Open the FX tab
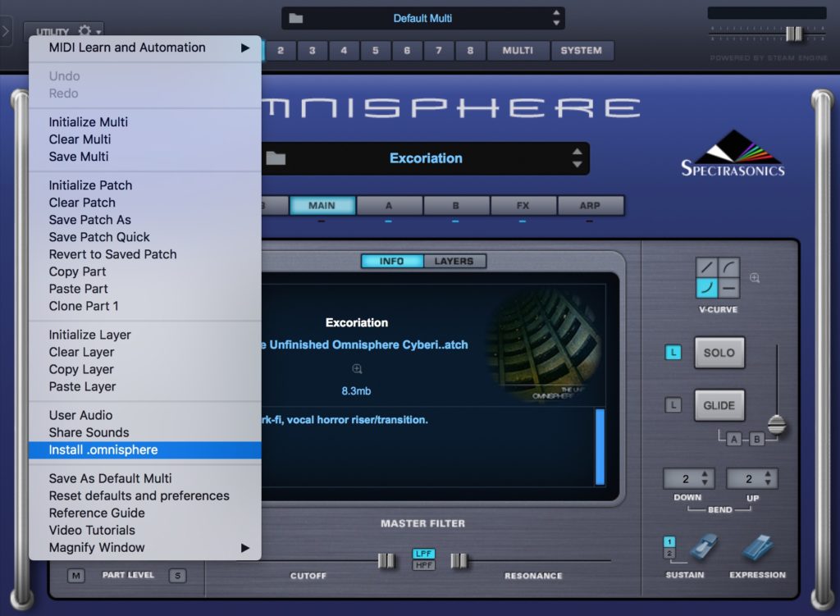The width and height of the screenshot is (840, 616). coord(523,206)
